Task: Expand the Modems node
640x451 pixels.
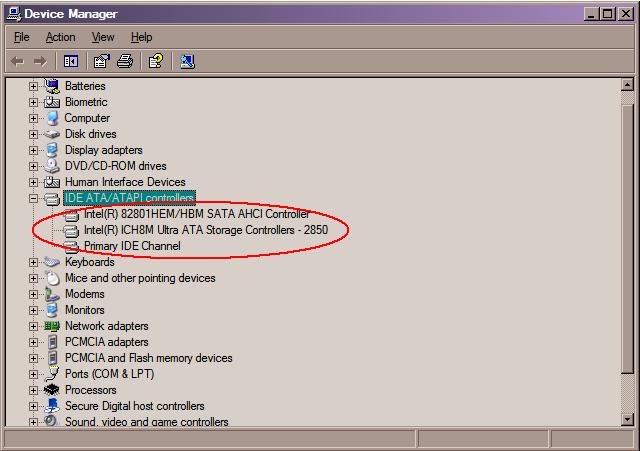Action: point(33,294)
